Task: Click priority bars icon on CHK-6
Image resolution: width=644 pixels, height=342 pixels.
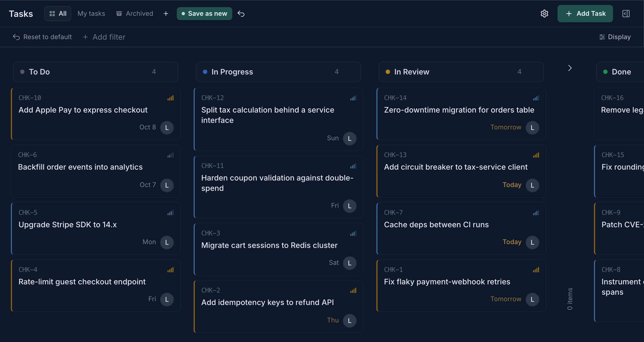Action: pos(171,155)
